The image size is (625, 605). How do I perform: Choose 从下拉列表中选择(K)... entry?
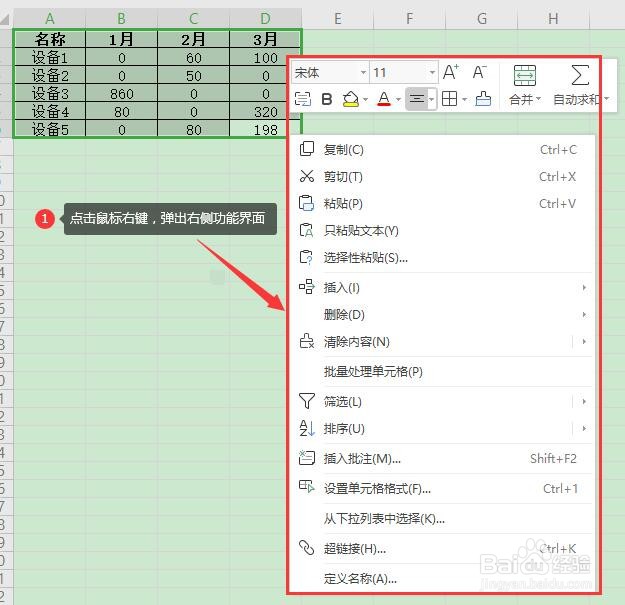coord(441,519)
